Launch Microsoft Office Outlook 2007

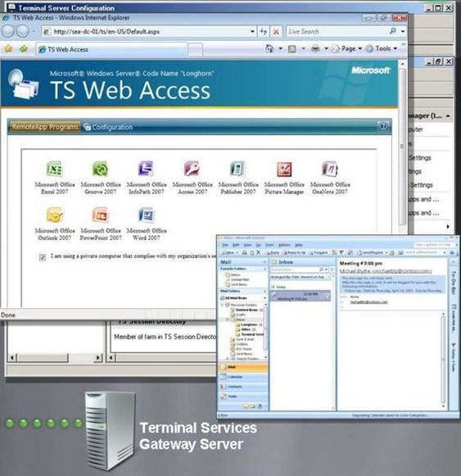tap(55, 224)
